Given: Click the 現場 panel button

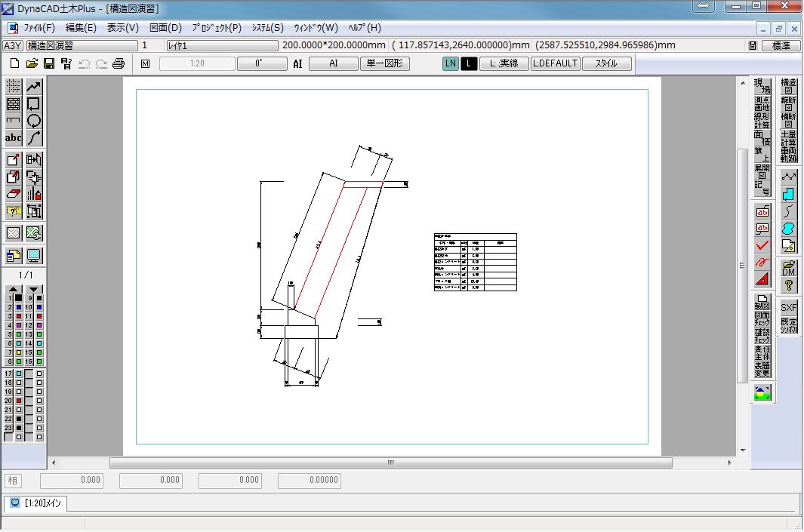Looking at the screenshot, I should coord(762,87).
